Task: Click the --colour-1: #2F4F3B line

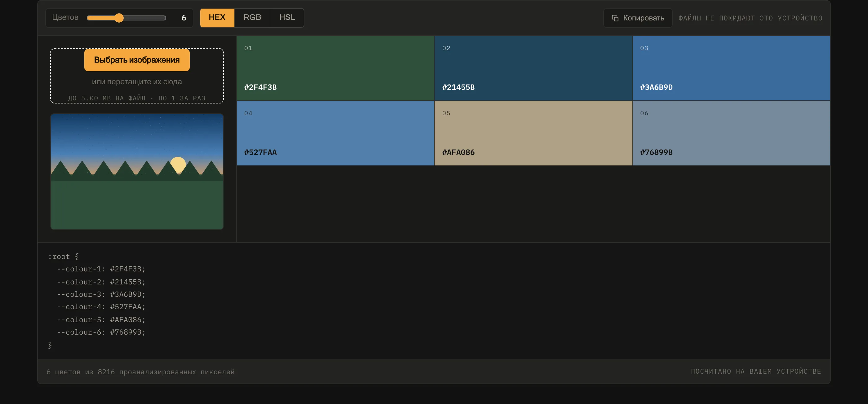Action: point(101,269)
